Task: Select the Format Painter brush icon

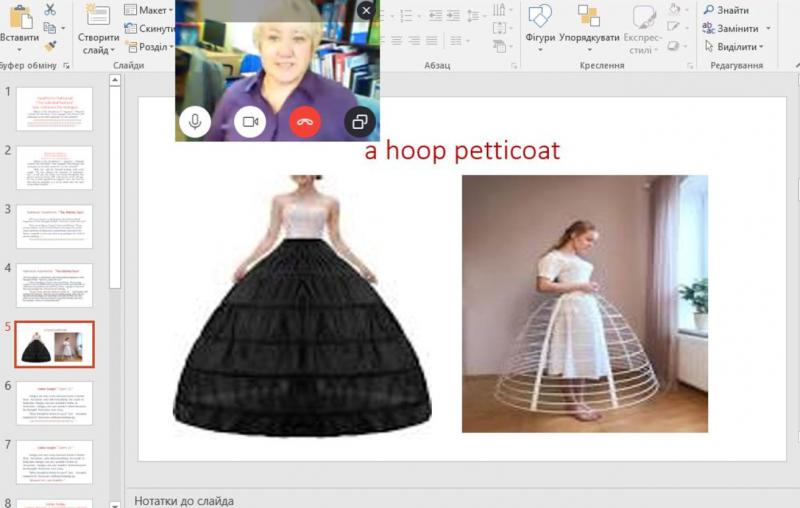Action: tap(50, 46)
